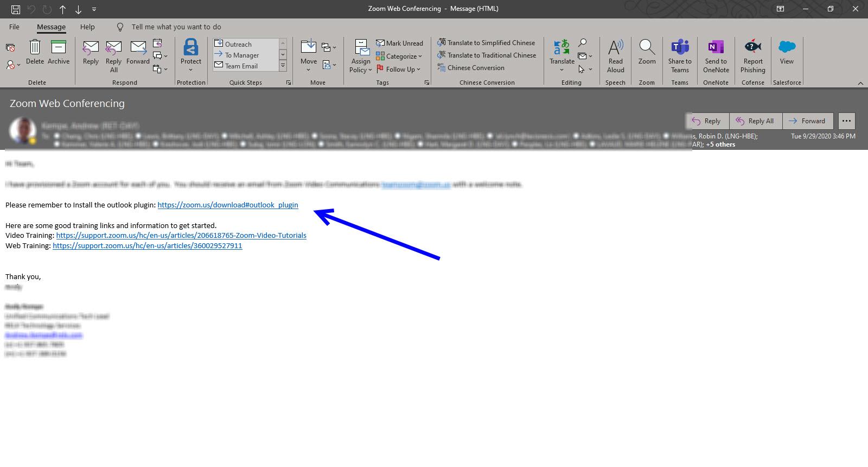
Task: Open the Actions dropdown in the Move group
Action: pos(329,65)
